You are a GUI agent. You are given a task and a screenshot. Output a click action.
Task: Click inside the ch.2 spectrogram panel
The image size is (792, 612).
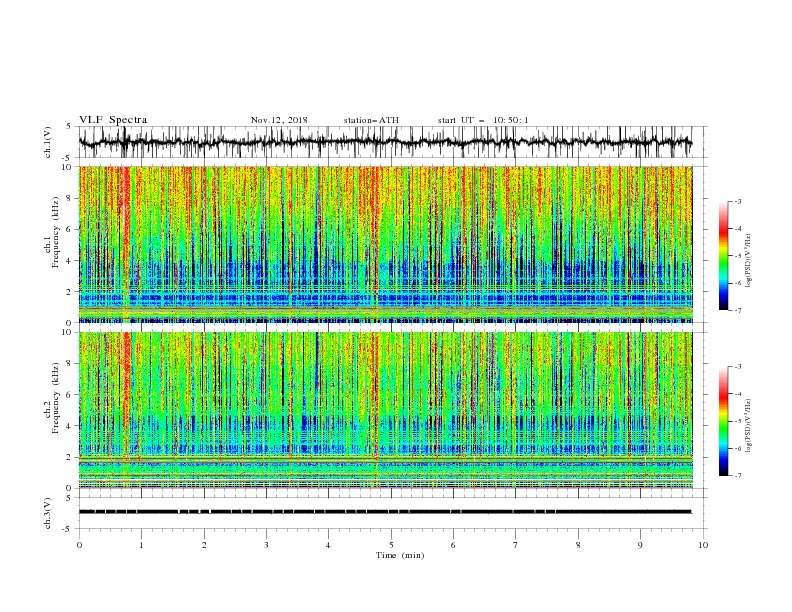[385, 410]
